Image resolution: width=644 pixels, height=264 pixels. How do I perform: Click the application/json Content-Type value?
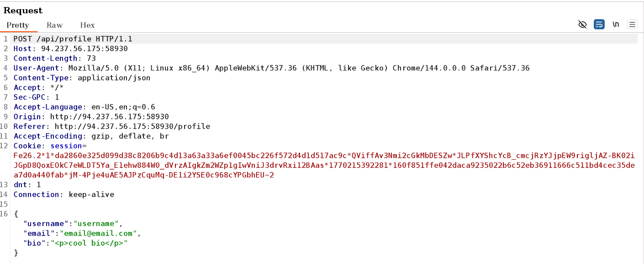(114, 78)
